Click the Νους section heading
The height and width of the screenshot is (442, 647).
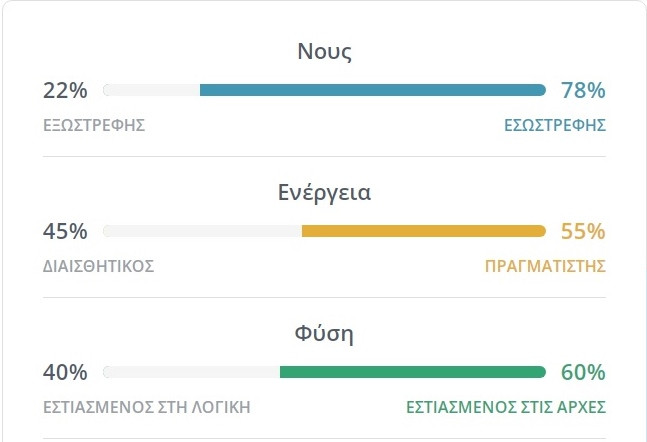coord(324,52)
